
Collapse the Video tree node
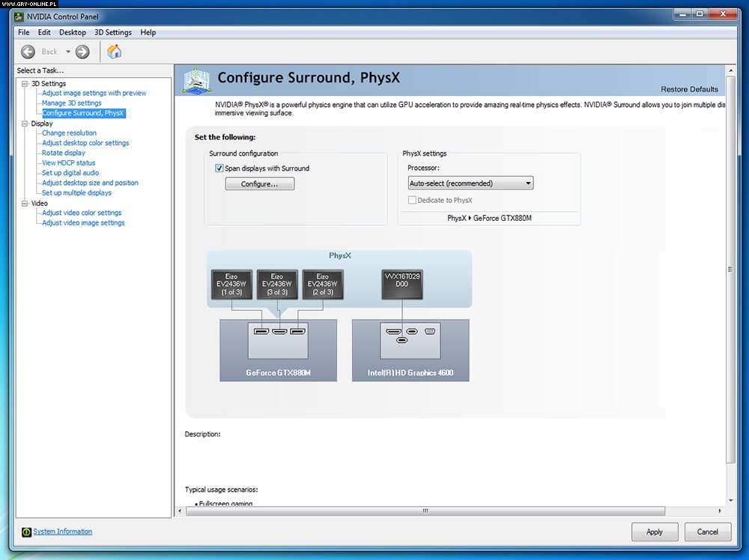point(25,203)
